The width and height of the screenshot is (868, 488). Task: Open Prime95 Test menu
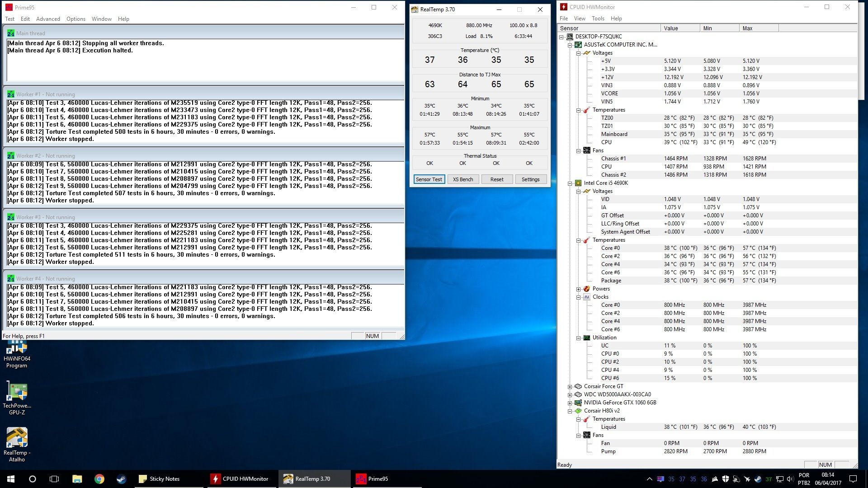coord(9,19)
